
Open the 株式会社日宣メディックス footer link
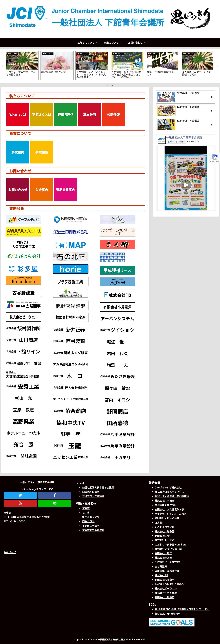pyautogui.click(x=169, y=492)
